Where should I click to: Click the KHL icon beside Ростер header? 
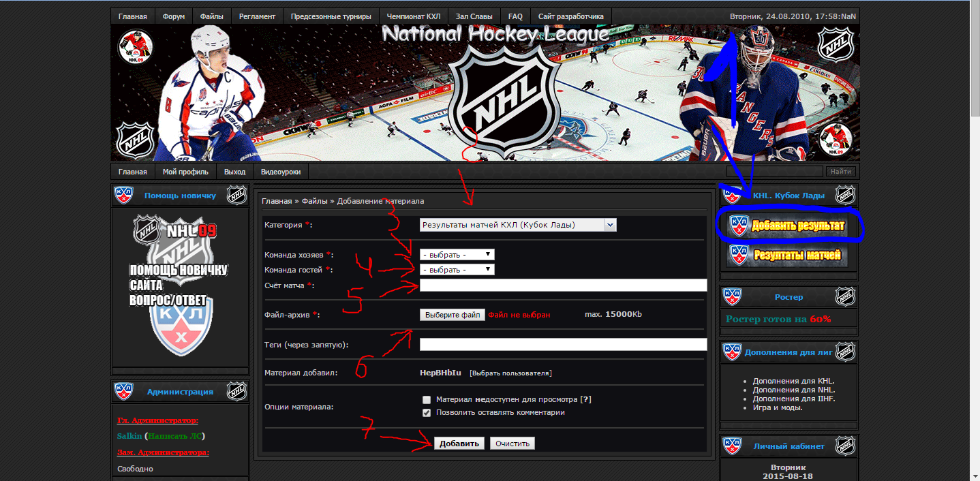coord(732,297)
